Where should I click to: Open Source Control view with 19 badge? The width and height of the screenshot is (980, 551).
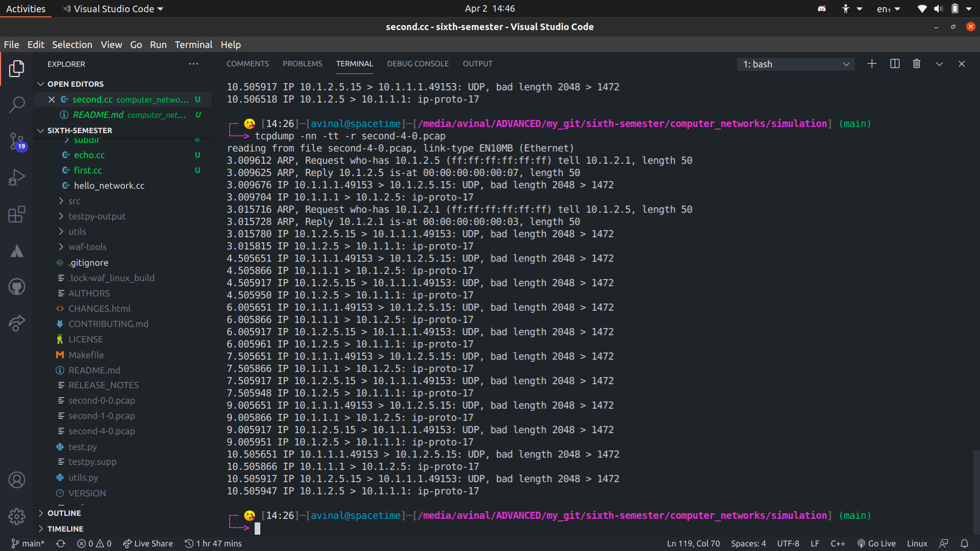click(17, 141)
